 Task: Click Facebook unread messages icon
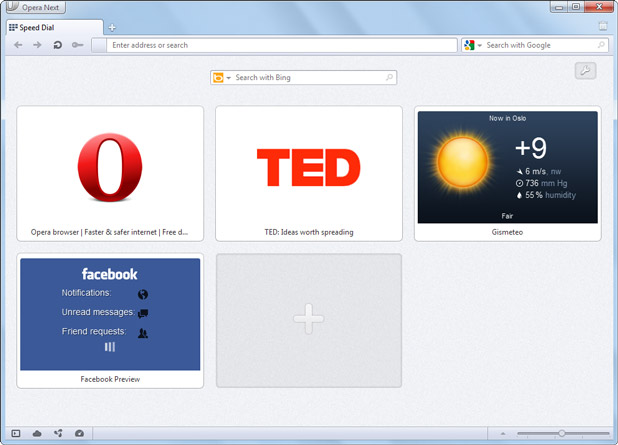(143, 313)
